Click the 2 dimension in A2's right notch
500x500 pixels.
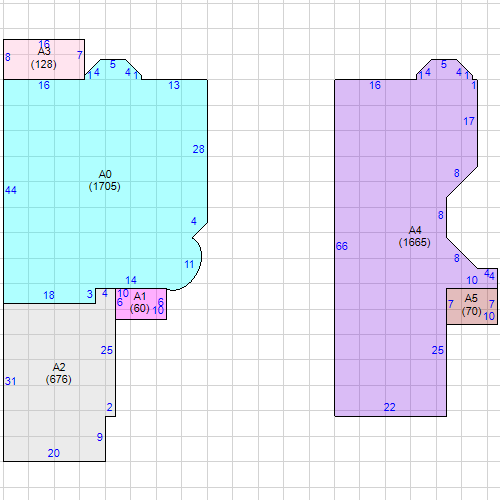pyautogui.click(x=109, y=407)
